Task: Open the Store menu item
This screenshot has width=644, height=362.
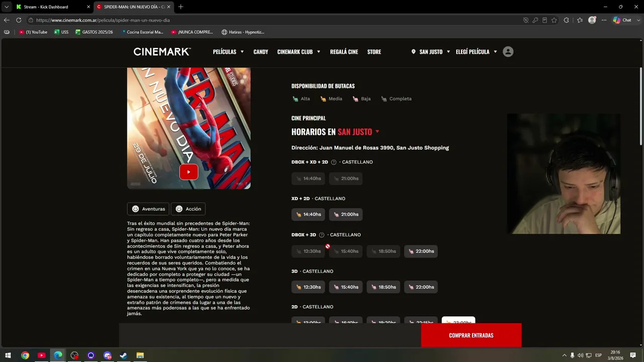Action: pyautogui.click(x=374, y=52)
